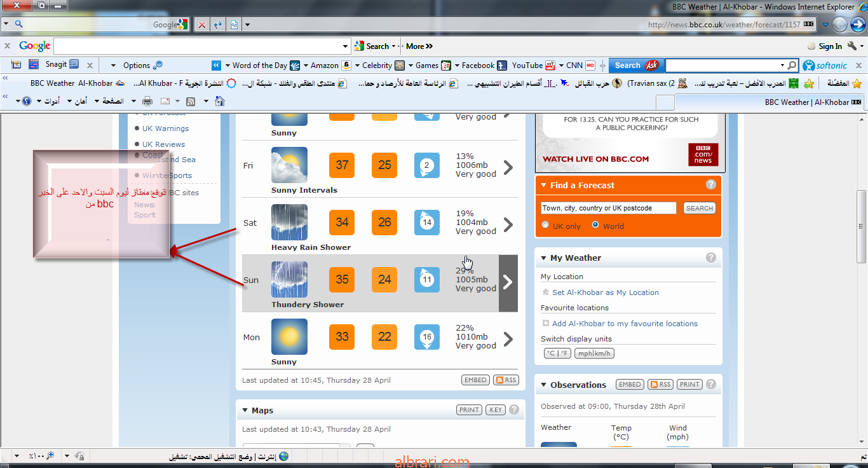Open Google toolbar wrench settings
The height and width of the screenshot is (468, 868).
coord(852,46)
